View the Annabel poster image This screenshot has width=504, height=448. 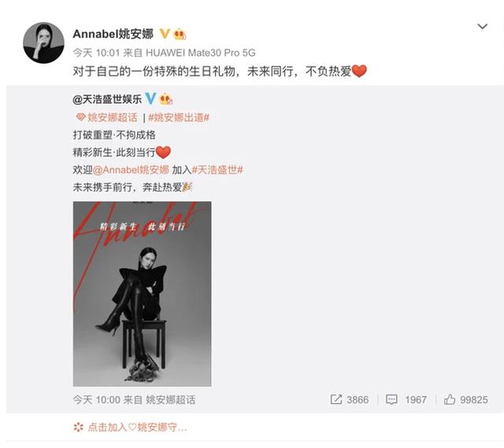tap(142, 294)
